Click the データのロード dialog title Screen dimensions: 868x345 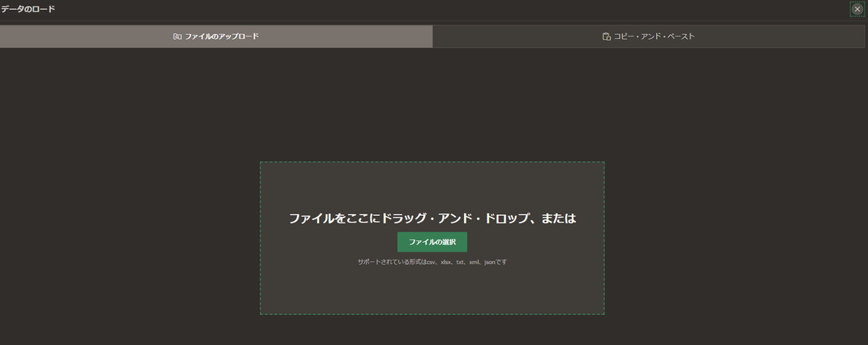pyautogui.click(x=28, y=9)
